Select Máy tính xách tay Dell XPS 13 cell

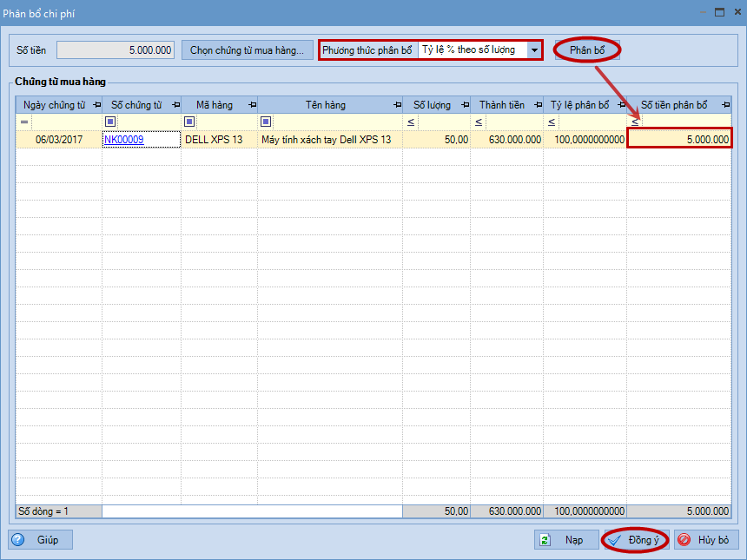click(330, 140)
